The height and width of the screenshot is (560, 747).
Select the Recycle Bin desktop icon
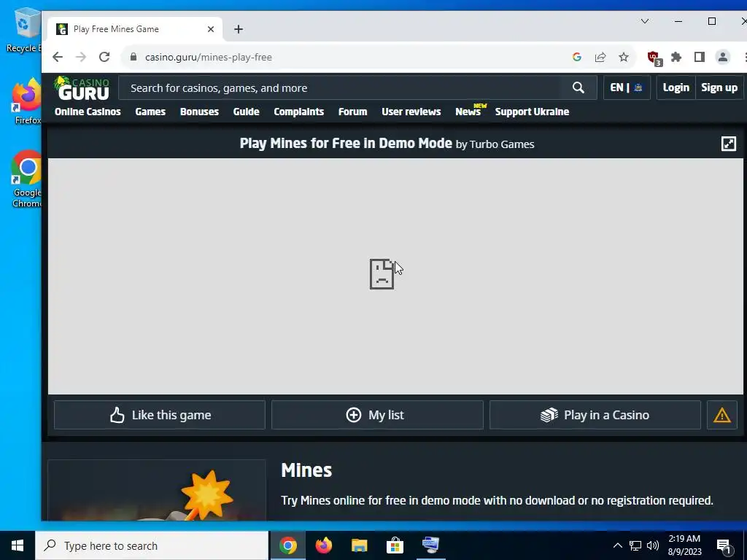coord(24,30)
